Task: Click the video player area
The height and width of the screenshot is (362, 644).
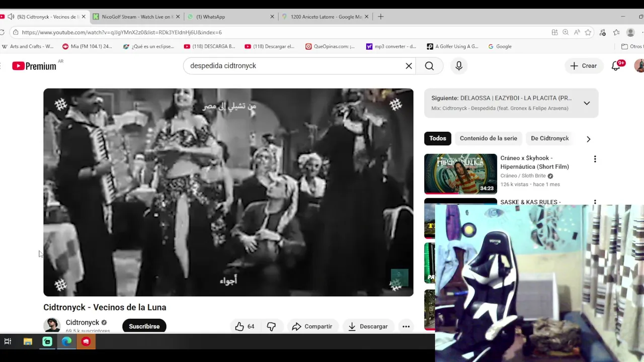Action: (228, 192)
